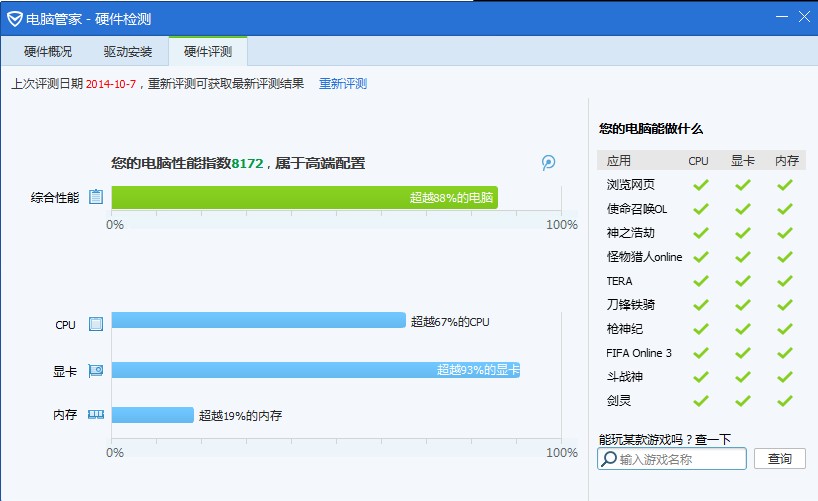Click 内存 checkmark for 浏览网页
Screen dimensions: 818x501
pos(785,185)
